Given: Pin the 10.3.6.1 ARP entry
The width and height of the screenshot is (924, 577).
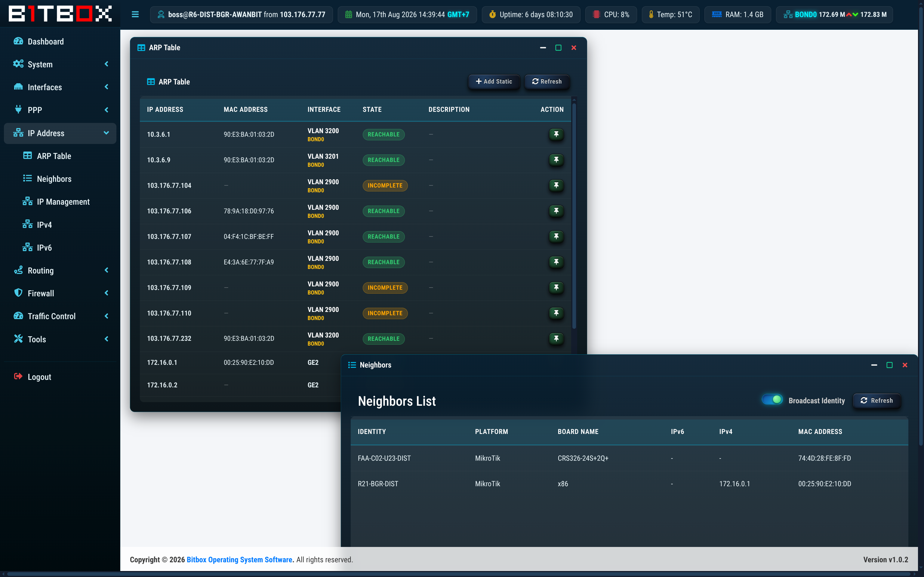Looking at the screenshot, I should pyautogui.click(x=556, y=134).
